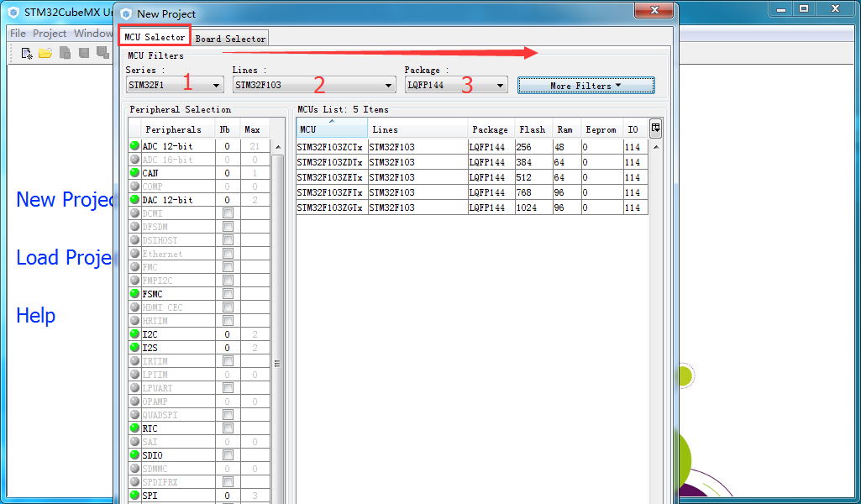Select the STM32F103ZGTx row
Screen dimensions: 861x504
(x=472, y=207)
